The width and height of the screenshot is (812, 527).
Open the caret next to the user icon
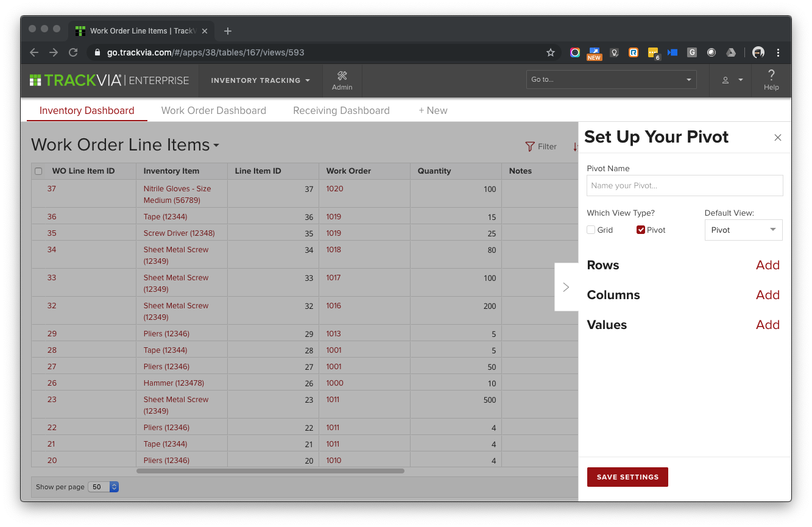(x=741, y=80)
